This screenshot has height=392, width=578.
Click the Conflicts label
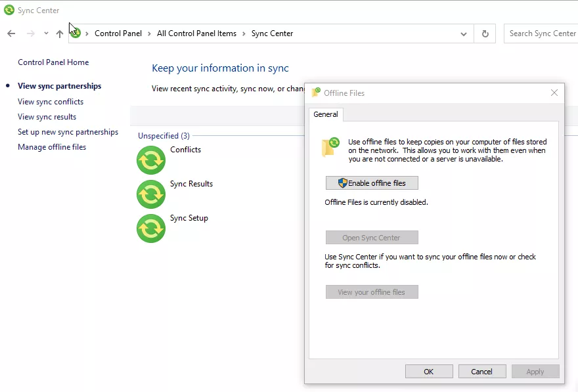tap(185, 150)
